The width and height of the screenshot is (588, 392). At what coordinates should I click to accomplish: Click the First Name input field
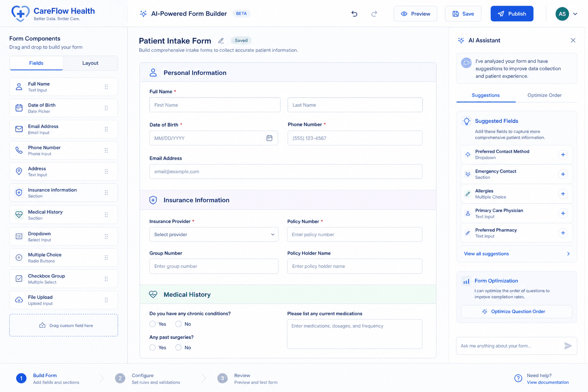(x=215, y=105)
